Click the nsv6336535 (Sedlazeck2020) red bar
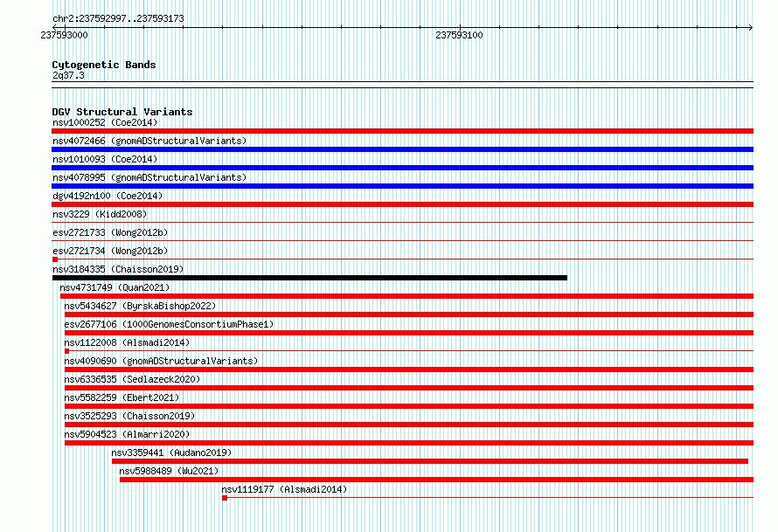 pos(409,388)
